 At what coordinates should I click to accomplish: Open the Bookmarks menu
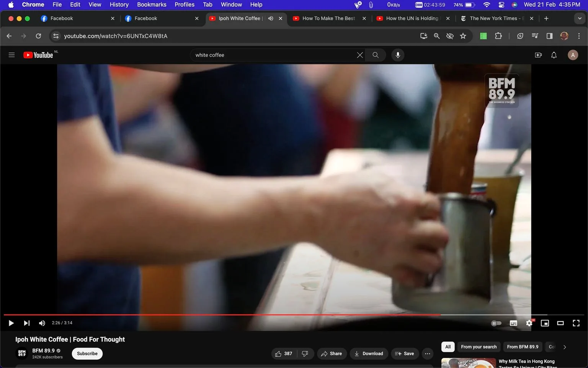coord(152,5)
